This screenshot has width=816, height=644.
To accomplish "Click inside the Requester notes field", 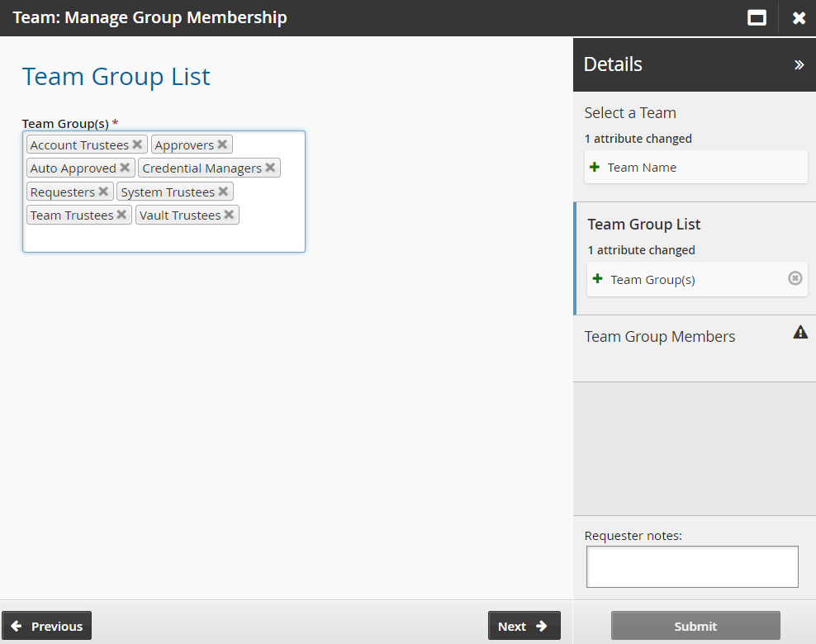I will pyautogui.click(x=692, y=566).
